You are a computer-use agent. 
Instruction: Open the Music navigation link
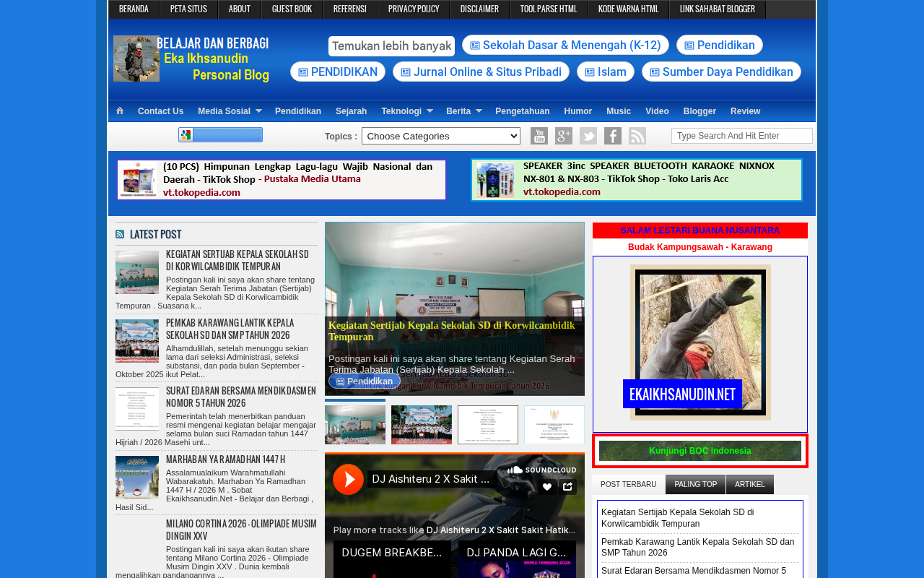(x=619, y=111)
